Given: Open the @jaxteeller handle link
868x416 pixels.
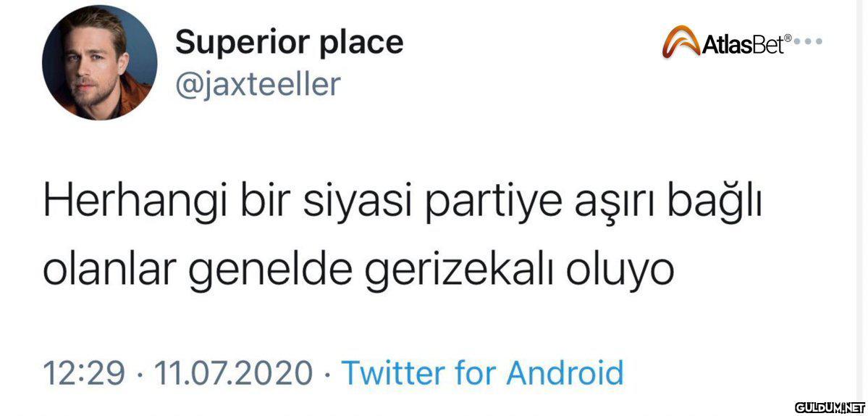Looking at the screenshot, I should tap(258, 85).
